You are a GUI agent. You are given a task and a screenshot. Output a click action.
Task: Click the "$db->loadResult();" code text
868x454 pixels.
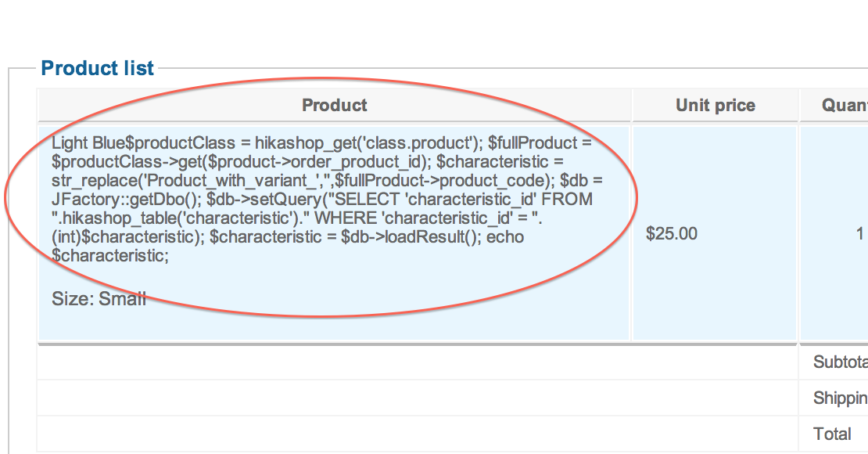(411, 237)
